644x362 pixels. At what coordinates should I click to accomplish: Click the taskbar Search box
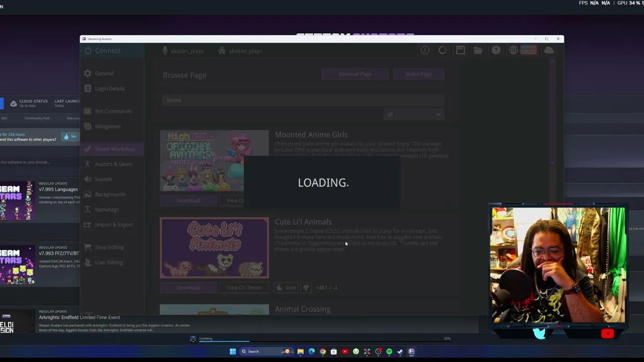pos(266,351)
